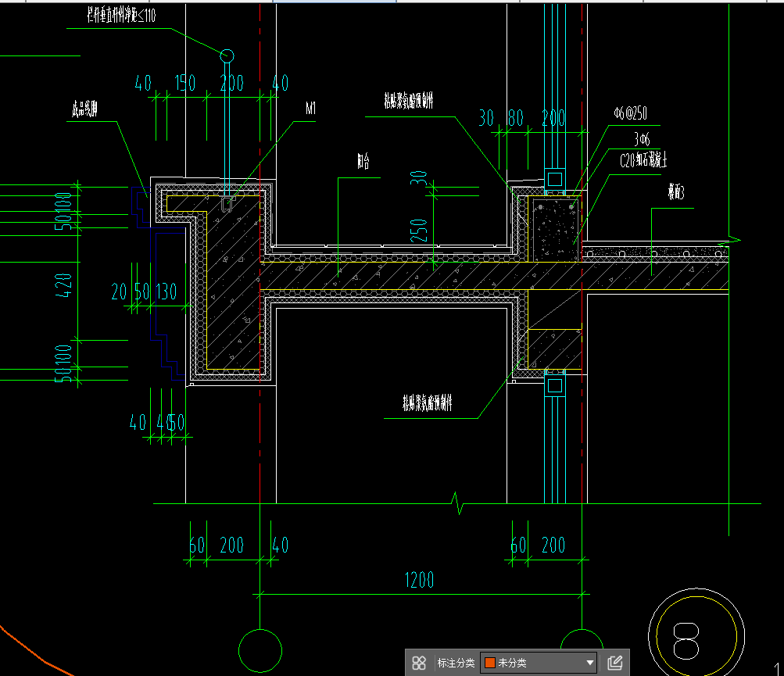The width and height of the screenshot is (784, 676).
Task: Select the 420 vertical dimension text
Action: pos(64,285)
